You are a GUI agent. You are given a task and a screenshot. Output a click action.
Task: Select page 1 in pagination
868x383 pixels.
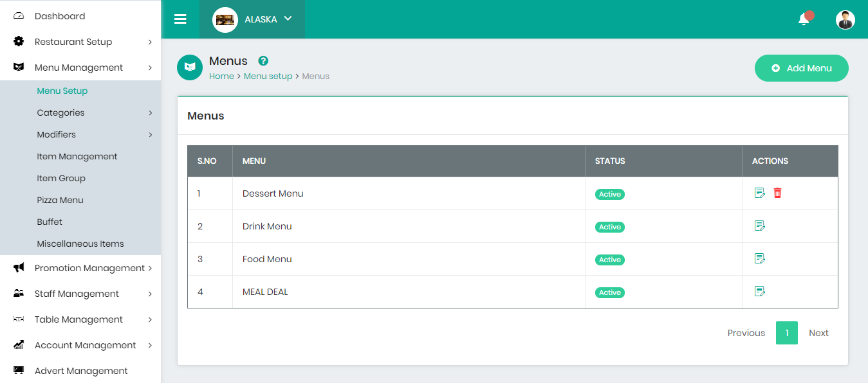click(786, 333)
